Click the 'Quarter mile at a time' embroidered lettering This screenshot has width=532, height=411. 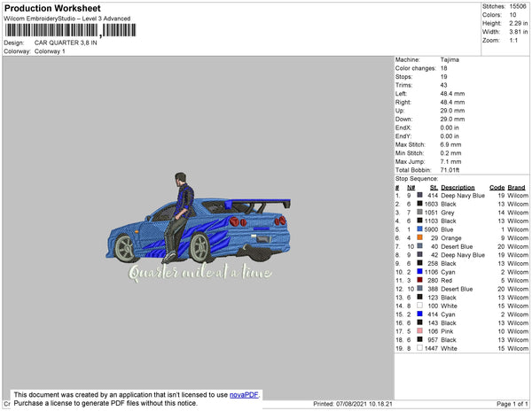[200, 273]
